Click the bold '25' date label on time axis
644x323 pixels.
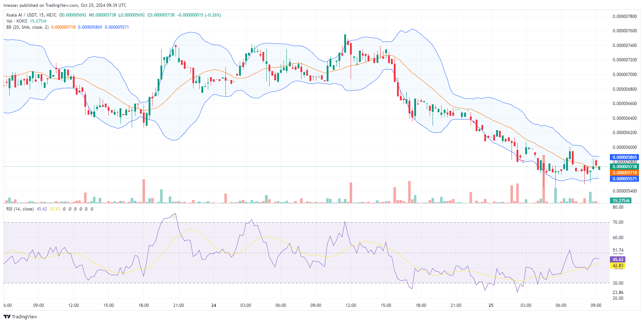[491, 305]
